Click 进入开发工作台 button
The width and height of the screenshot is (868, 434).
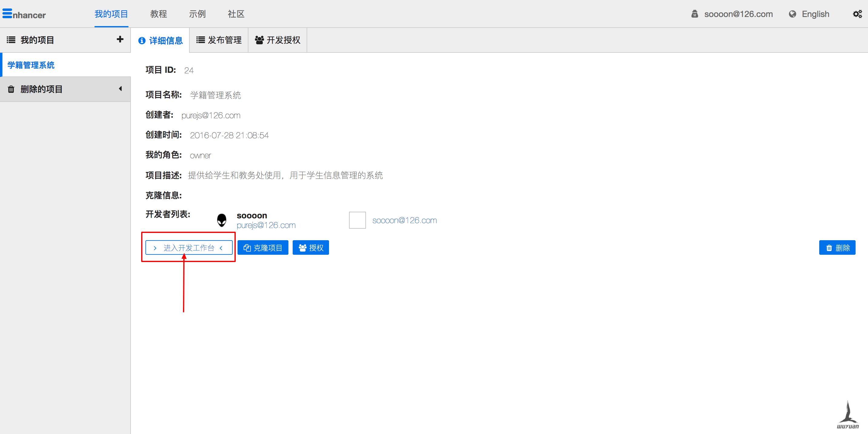189,248
